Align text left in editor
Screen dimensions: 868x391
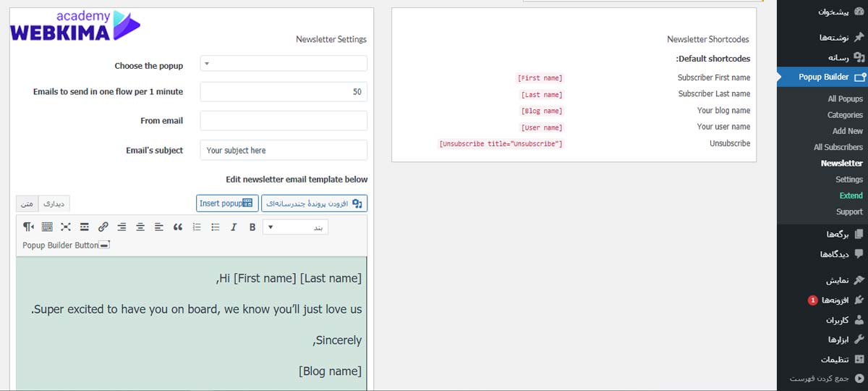159,227
